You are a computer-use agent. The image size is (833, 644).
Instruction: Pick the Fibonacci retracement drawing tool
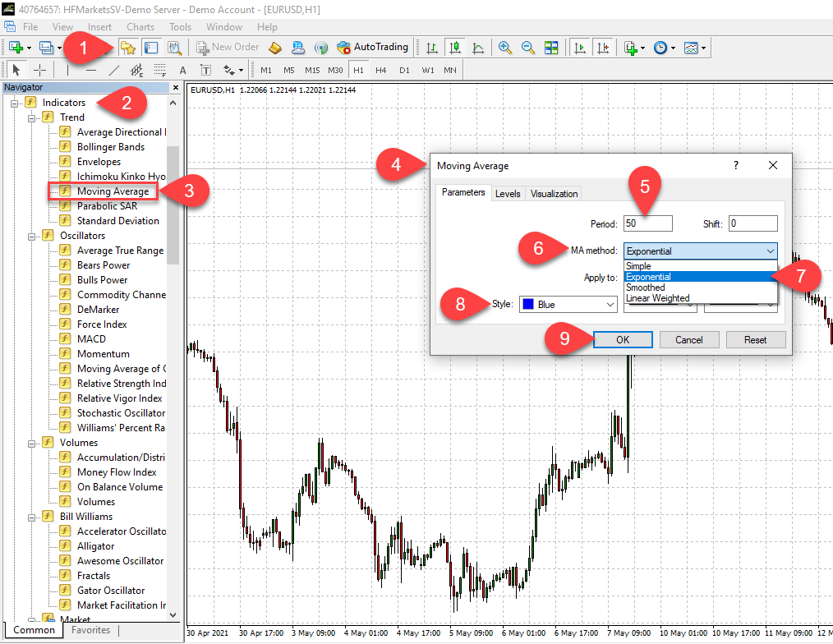tap(159, 71)
